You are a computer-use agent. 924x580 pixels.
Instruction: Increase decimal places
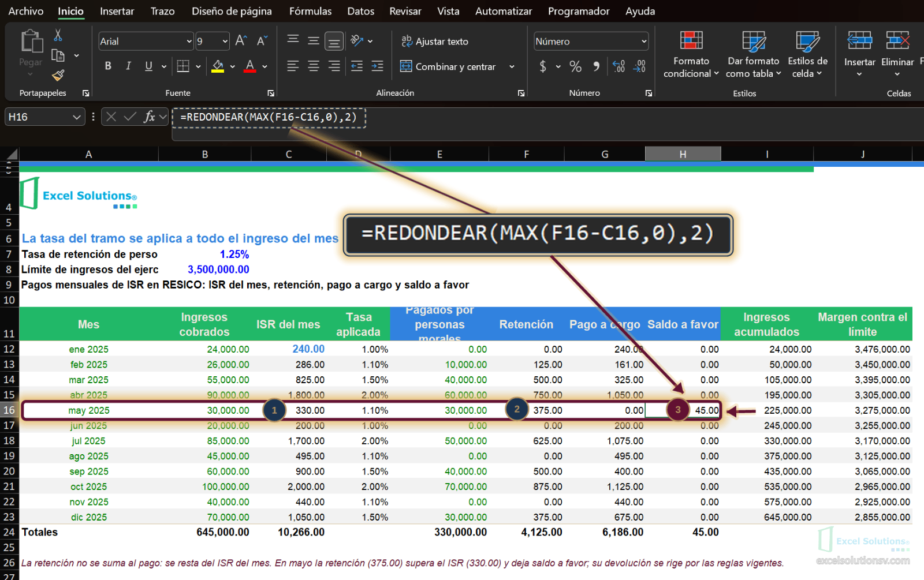(x=619, y=66)
